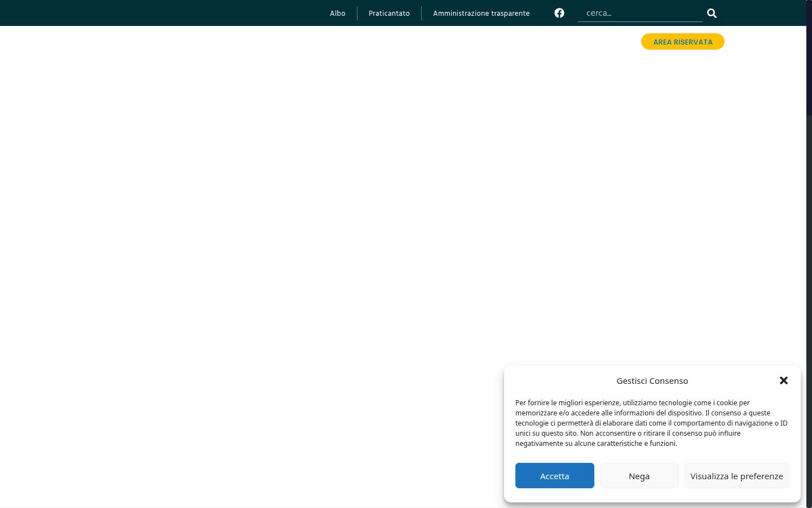Visit the Facebook page icon

point(559,13)
